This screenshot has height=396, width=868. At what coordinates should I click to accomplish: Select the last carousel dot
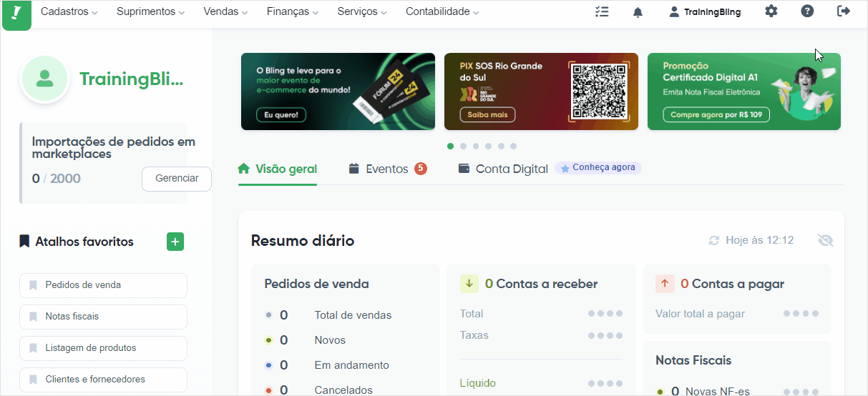tap(512, 146)
